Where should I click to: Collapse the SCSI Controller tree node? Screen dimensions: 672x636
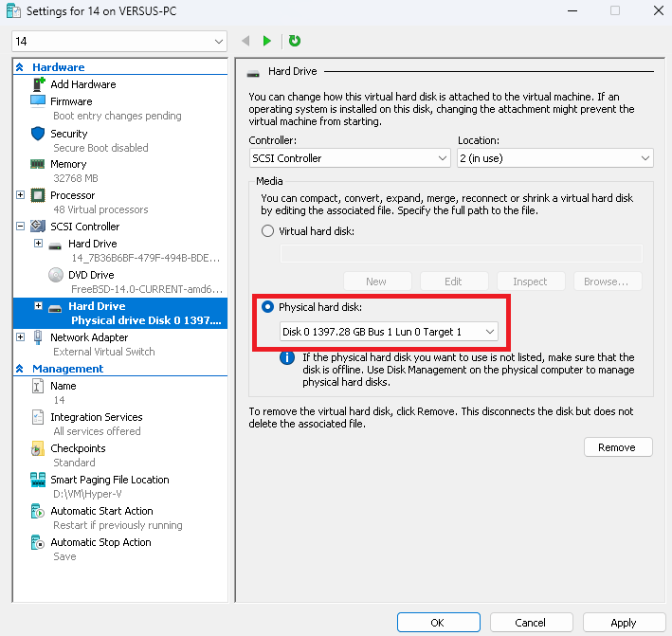(20, 226)
